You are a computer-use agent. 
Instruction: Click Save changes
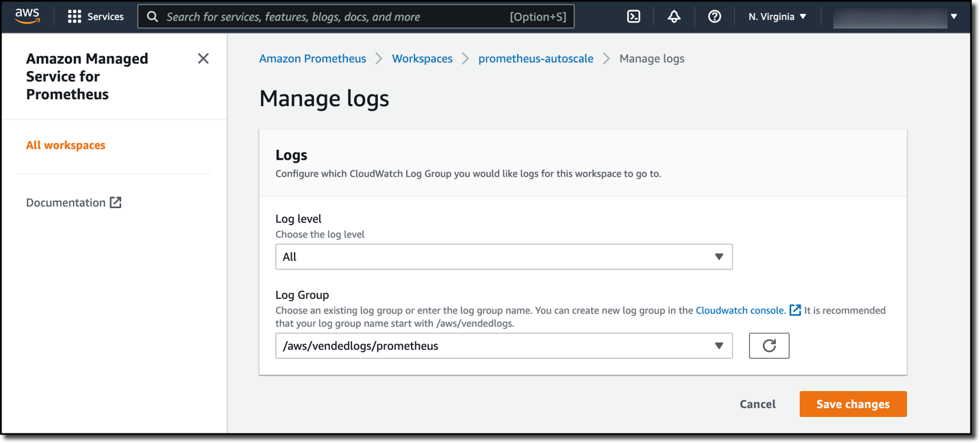(853, 404)
